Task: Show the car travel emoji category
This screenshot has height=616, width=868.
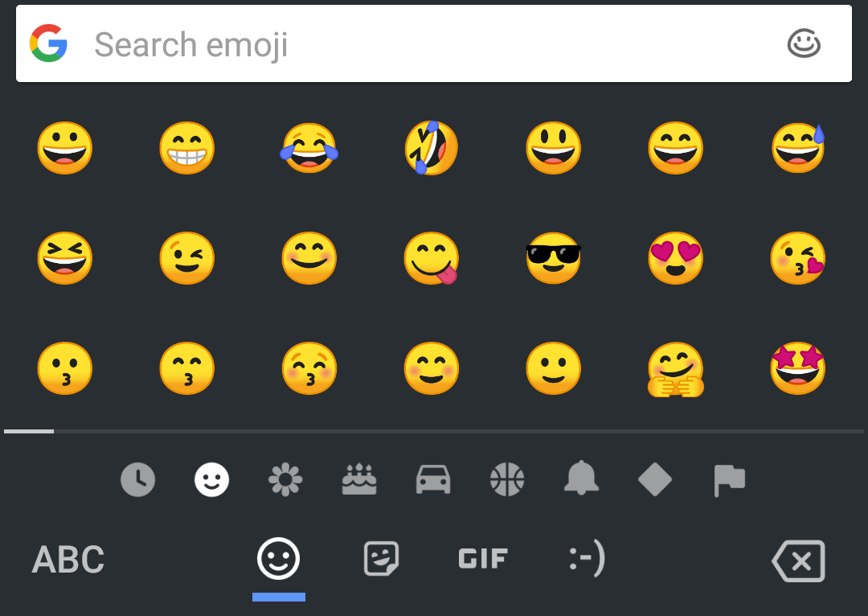Action: tap(433, 480)
